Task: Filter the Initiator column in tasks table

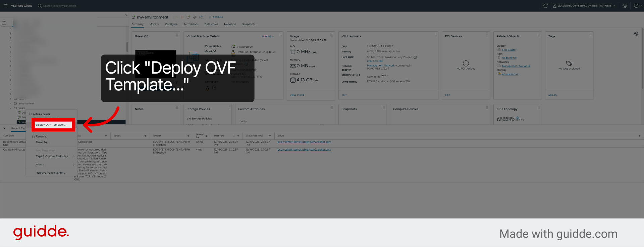Action: pyautogui.click(x=188, y=136)
